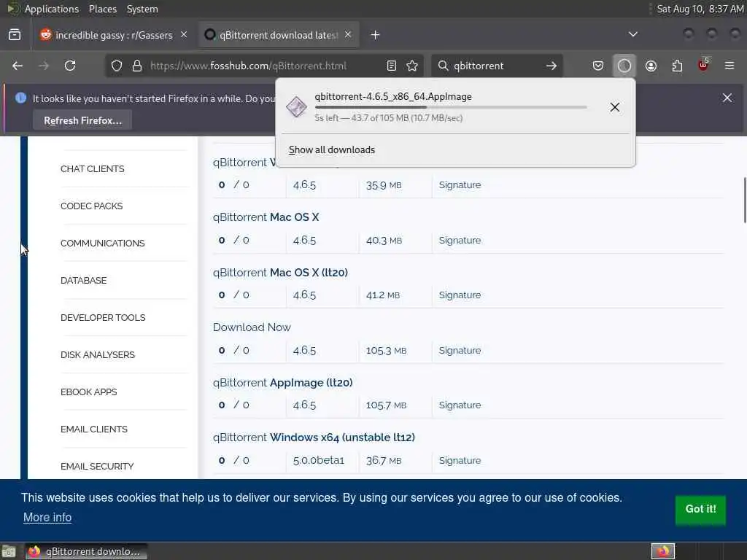The width and height of the screenshot is (747, 560).
Task: Click the Refresh Firefox button
Action: point(82,120)
